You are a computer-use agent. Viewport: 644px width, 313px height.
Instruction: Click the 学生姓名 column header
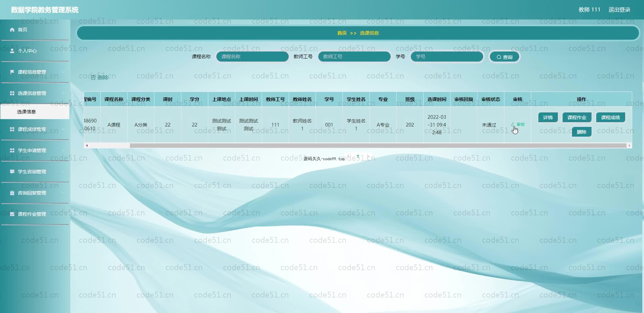click(x=356, y=99)
